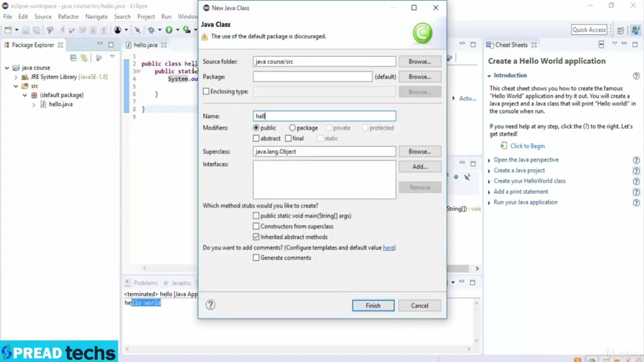Click the Open Perspective icon
Screen dimensions: 644x362
[621, 30]
